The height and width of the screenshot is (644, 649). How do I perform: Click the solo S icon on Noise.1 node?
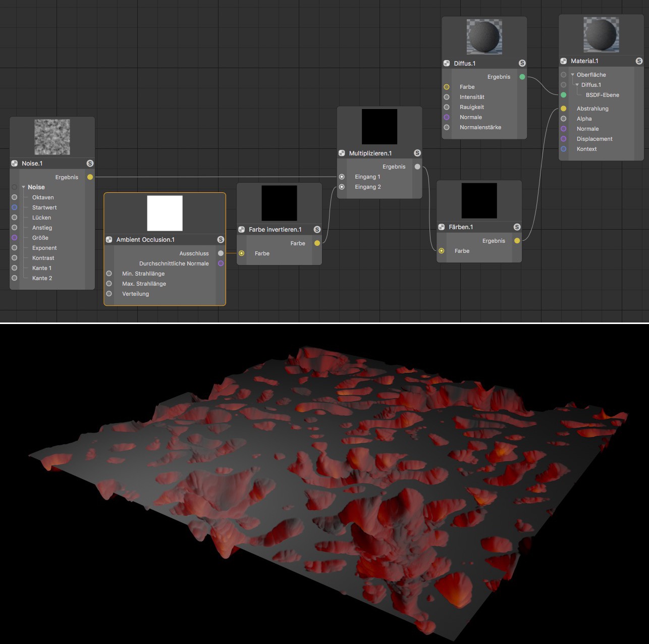(x=90, y=164)
